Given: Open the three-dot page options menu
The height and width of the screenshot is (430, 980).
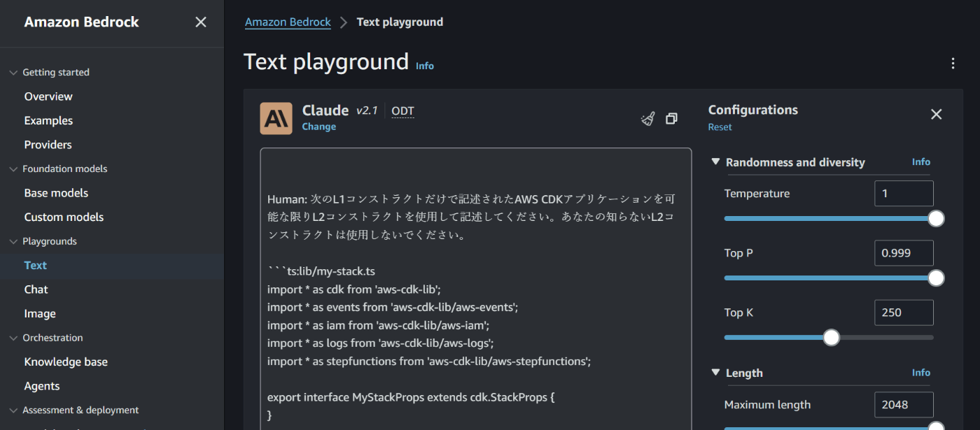Looking at the screenshot, I should click(x=953, y=64).
